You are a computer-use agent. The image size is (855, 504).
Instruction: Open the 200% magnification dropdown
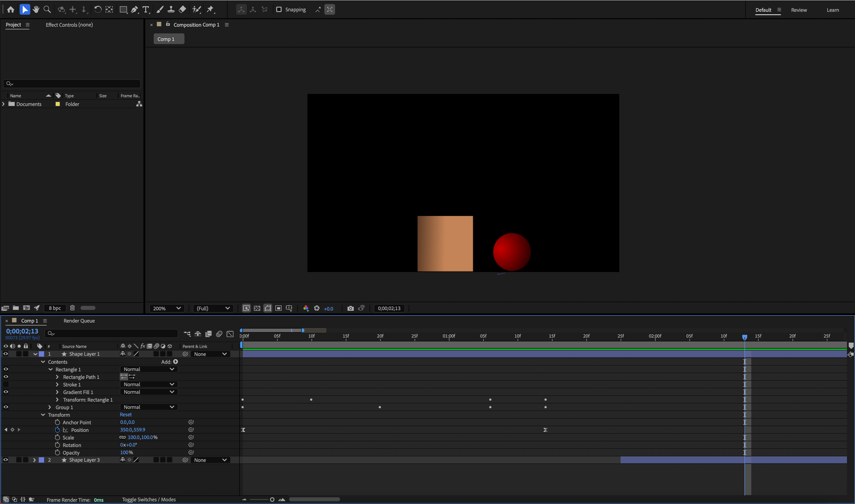[x=166, y=308]
